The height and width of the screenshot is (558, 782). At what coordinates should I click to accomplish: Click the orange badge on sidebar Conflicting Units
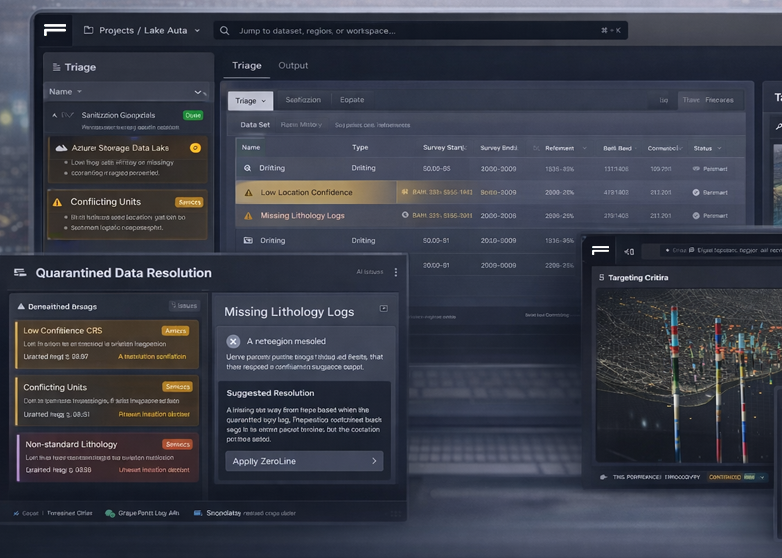190,202
